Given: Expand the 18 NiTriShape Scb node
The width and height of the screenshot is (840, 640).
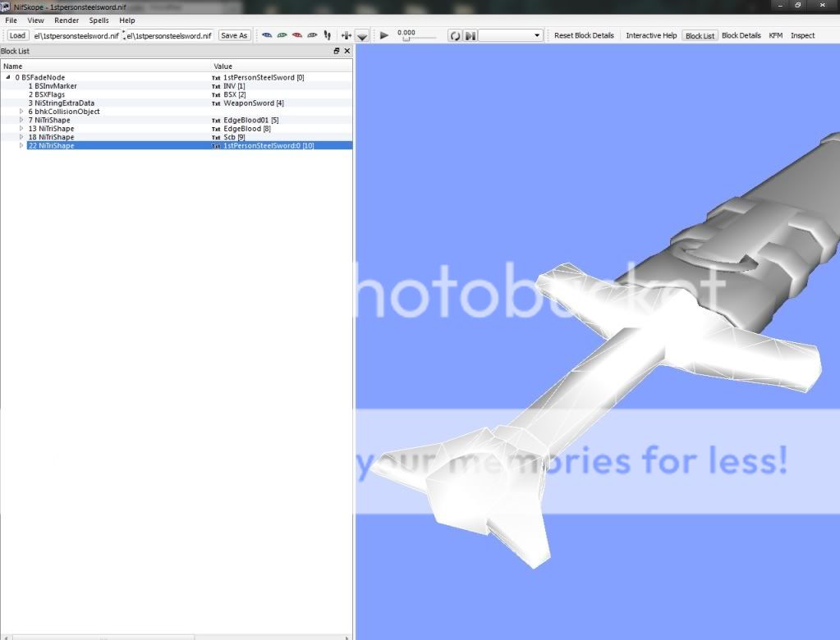Looking at the screenshot, I should 21,137.
